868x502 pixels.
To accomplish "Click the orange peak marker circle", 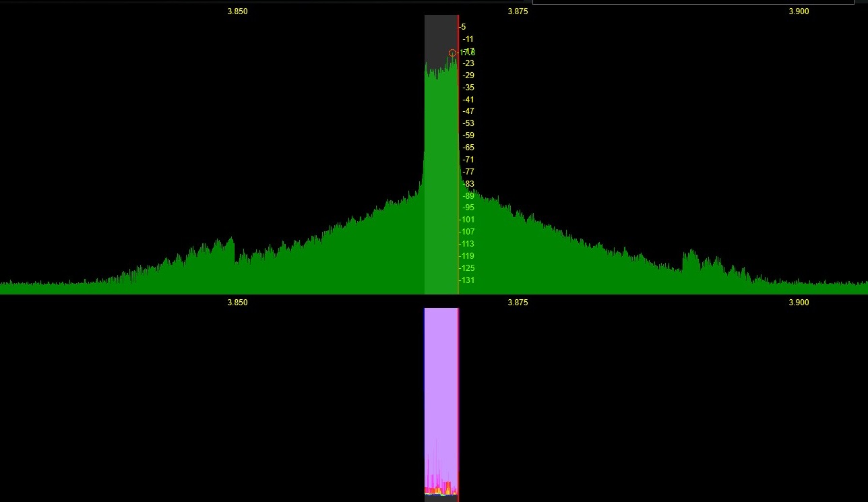I will (x=452, y=53).
